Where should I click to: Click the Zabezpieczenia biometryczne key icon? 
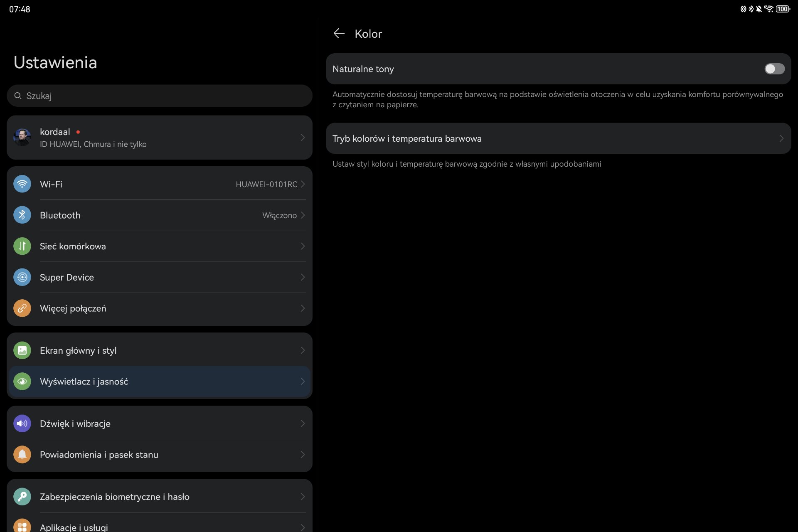pyautogui.click(x=22, y=497)
